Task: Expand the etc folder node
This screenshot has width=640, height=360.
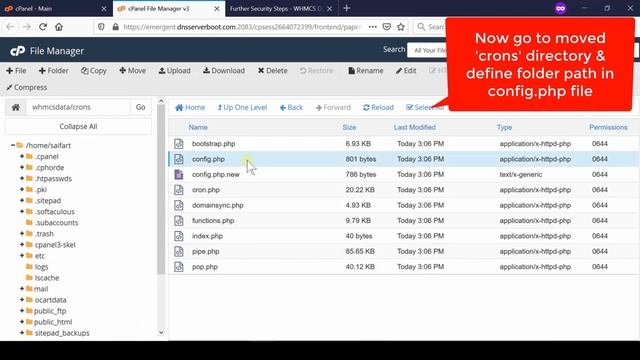Action: tap(22, 255)
